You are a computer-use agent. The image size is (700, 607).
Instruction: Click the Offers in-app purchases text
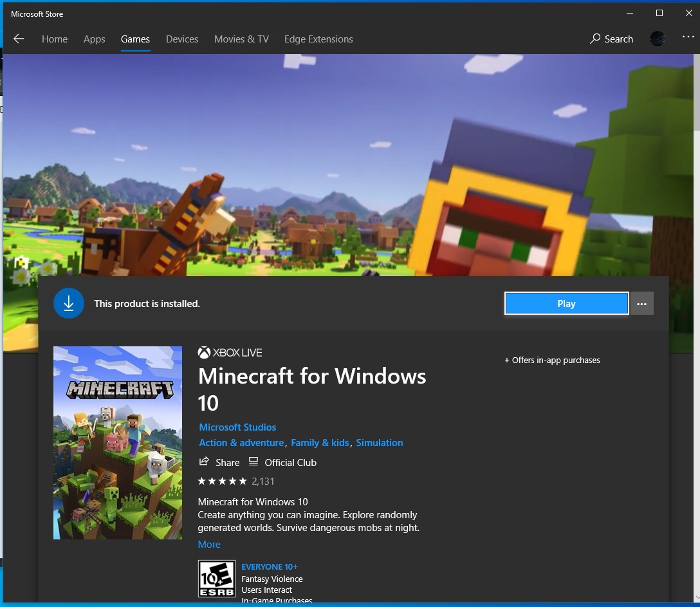point(552,360)
